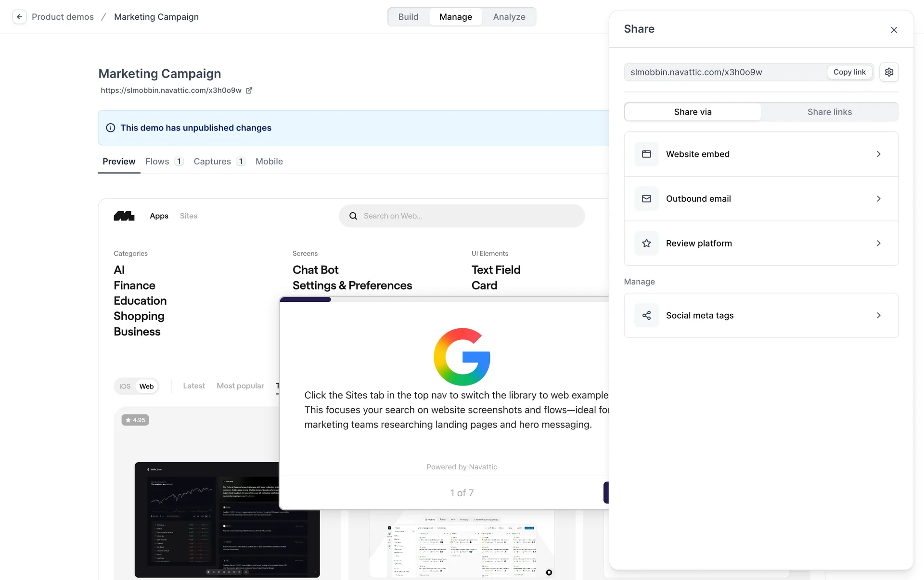The width and height of the screenshot is (924, 580).
Task: Toggle the iOS platform option
Action: coord(125,387)
